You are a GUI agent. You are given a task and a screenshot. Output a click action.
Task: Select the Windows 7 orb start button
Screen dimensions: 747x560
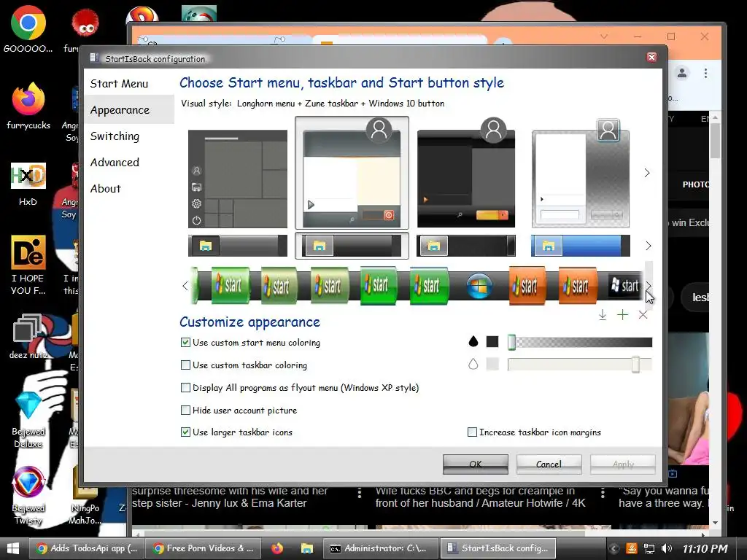[479, 286]
